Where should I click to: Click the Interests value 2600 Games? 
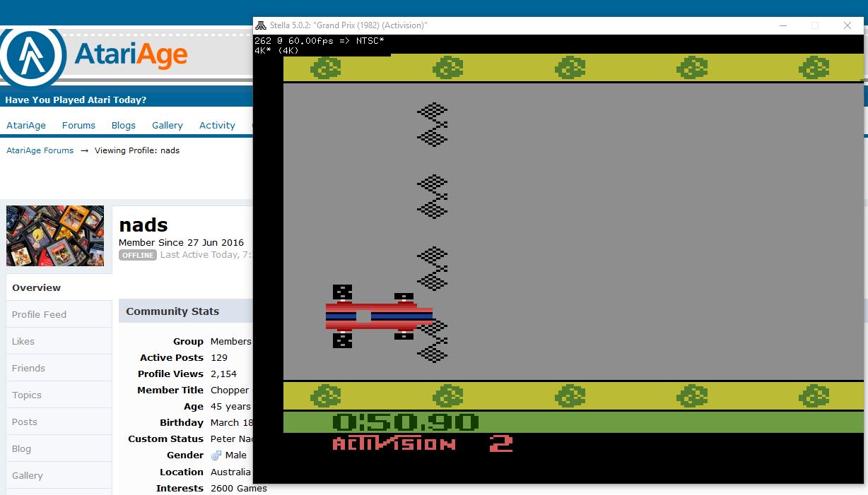pyautogui.click(x=239, y=488)
